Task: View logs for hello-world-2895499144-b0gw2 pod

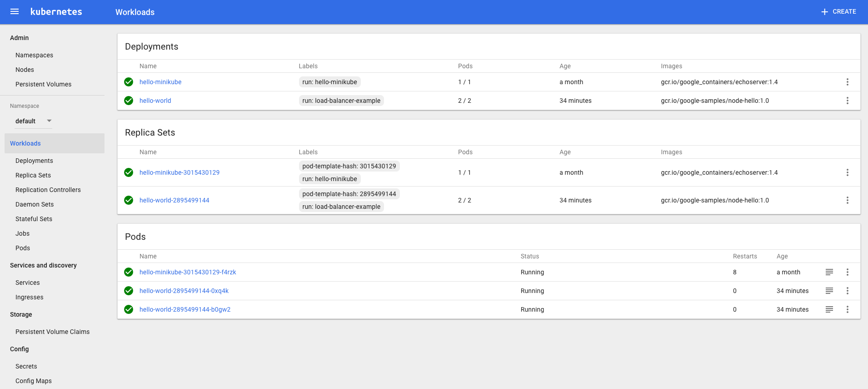Action: tap(829, 309)
